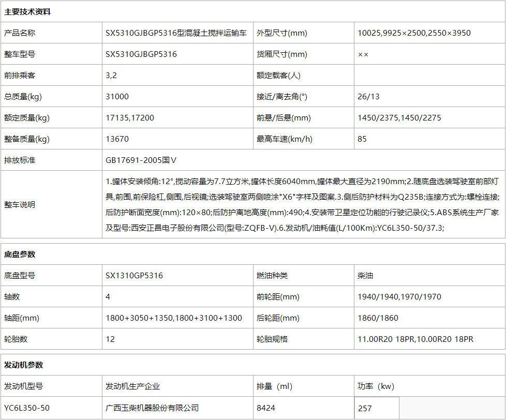Select the 轴数 label
This screenshot has width=506, height=420.
coord(12,297)
